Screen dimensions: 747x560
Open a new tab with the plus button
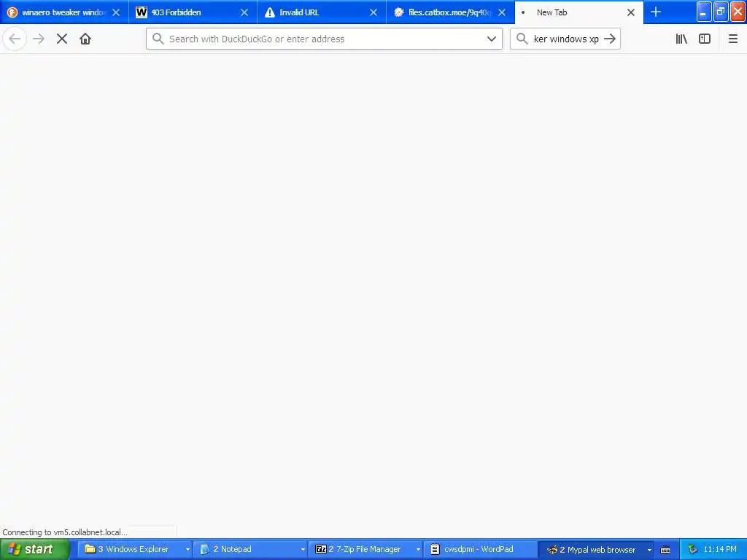(x=656, y=12)
